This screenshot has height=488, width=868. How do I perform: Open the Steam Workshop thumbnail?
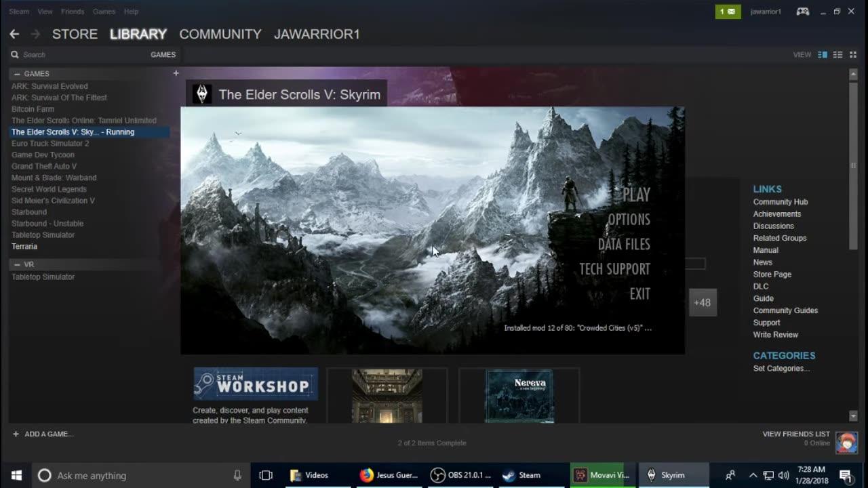tap(255, 383)
